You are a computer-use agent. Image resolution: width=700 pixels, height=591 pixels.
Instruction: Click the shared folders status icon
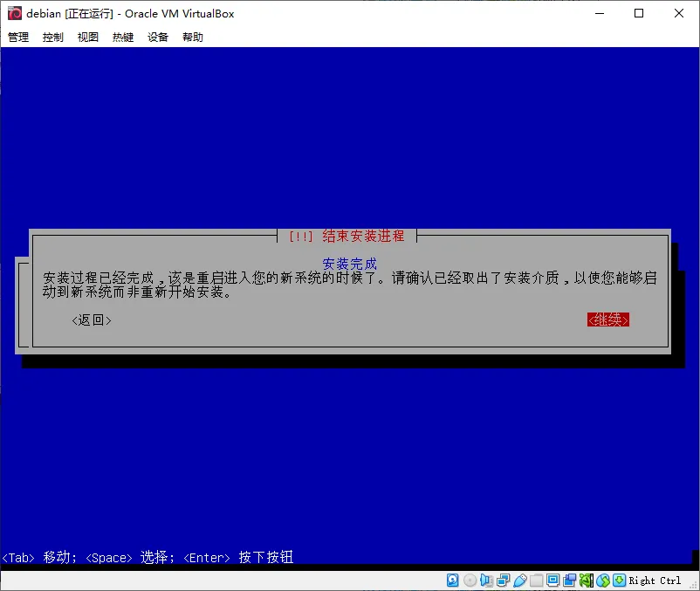(536, 581)
